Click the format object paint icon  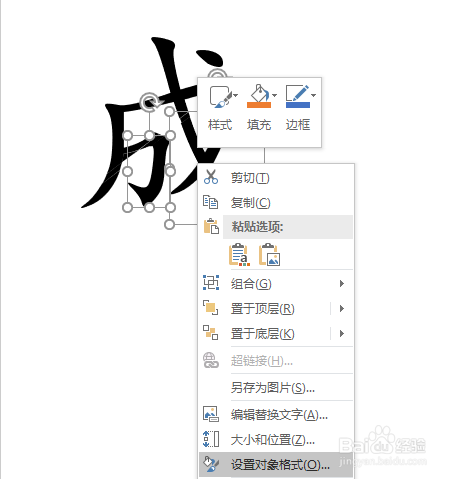click(211, 464)
